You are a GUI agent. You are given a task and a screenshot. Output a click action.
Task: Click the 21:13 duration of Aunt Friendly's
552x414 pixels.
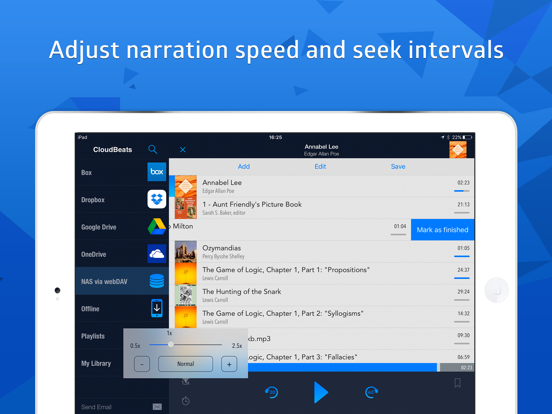463,204
